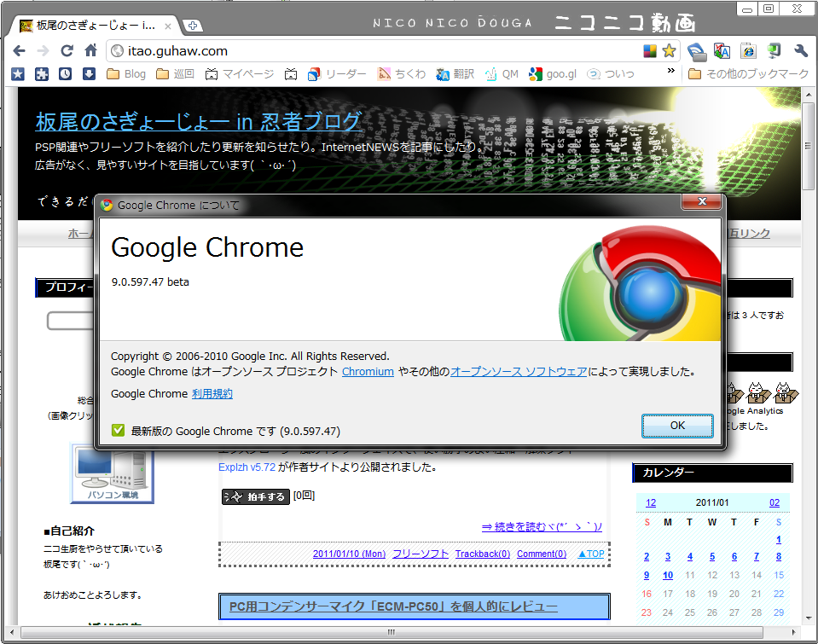Viewport: 818px width, 644px height.
Task: Close the current browser tab
Action: coord(167,26)
